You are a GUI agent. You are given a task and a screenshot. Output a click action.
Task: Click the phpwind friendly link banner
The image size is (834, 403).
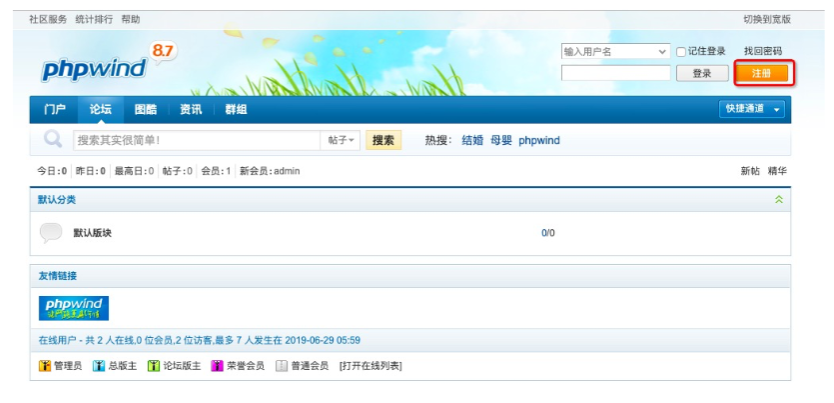pos(74,308)
